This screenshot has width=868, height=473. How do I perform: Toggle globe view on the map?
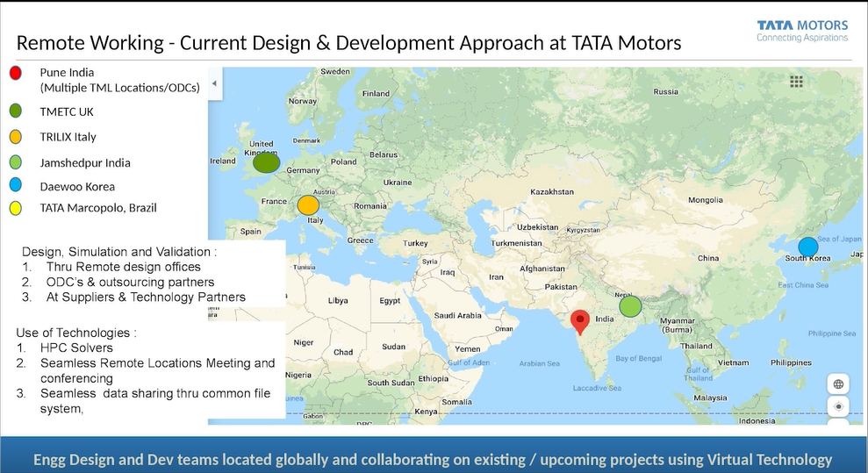(838, 384)
